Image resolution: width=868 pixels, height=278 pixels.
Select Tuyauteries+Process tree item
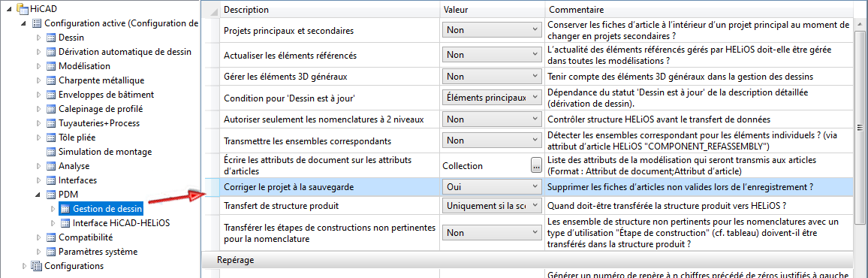click(99, 123)
